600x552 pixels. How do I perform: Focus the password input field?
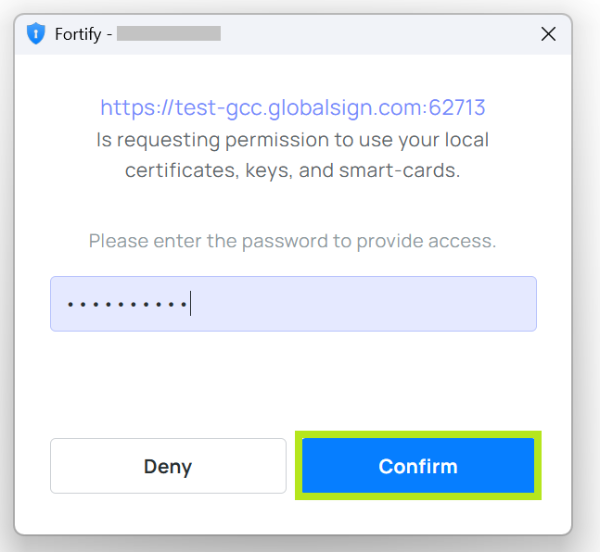coord(293,304)
